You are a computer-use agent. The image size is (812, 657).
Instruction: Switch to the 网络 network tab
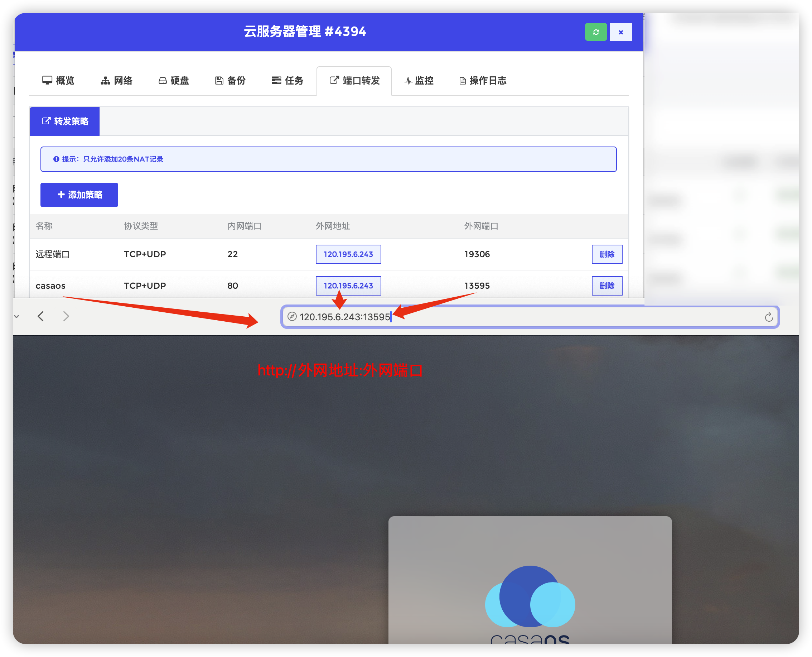(x=116, y=81)
